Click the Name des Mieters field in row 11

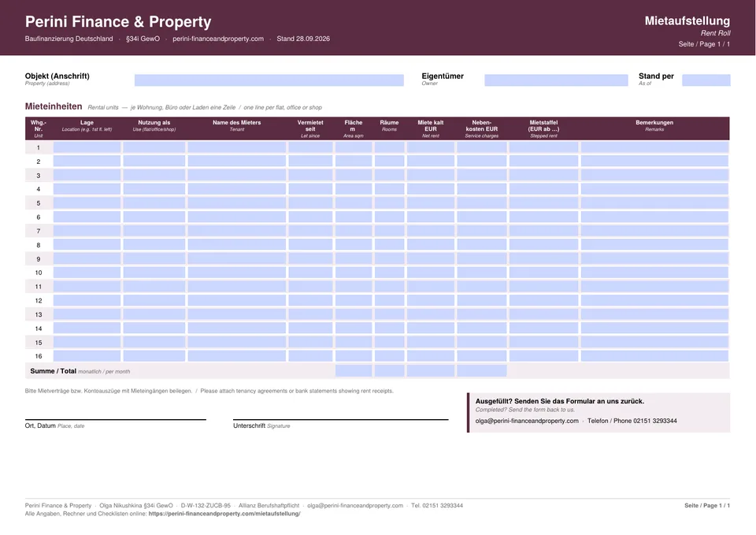(237, 287)
